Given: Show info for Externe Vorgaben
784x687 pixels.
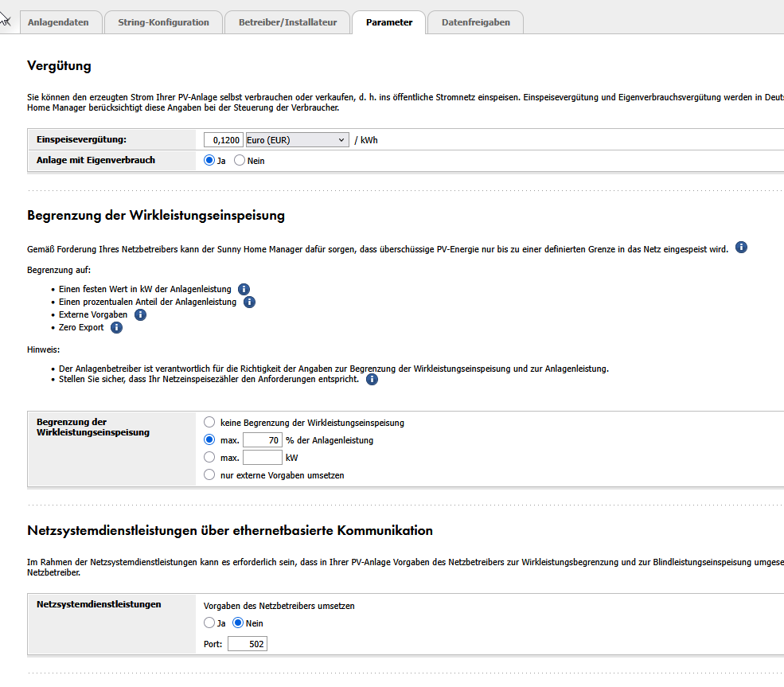Looking at the screenshot, I should [x=140, y=315].
